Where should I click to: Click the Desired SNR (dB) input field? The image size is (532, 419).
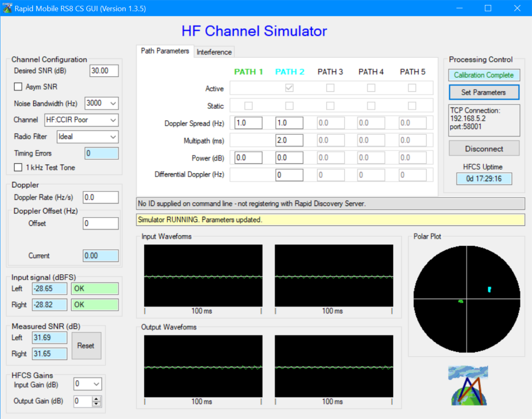[x=104, y=71]
